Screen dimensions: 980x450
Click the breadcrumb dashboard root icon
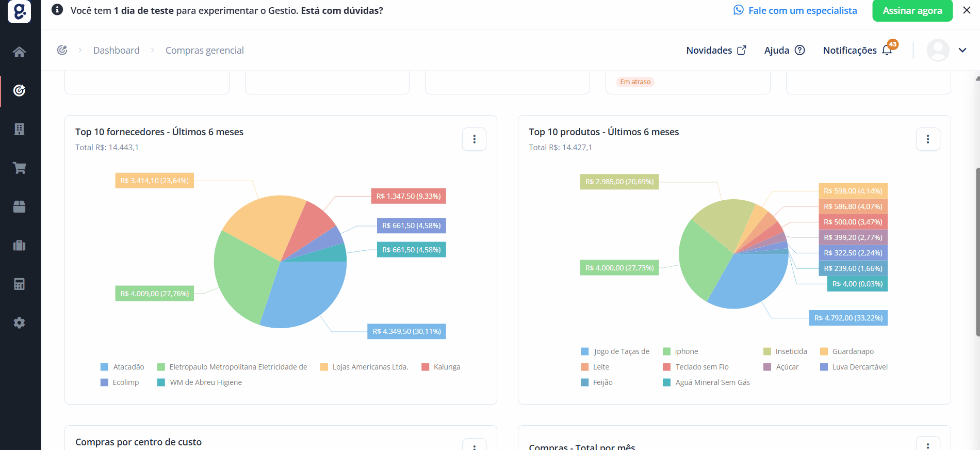[62, 50]
